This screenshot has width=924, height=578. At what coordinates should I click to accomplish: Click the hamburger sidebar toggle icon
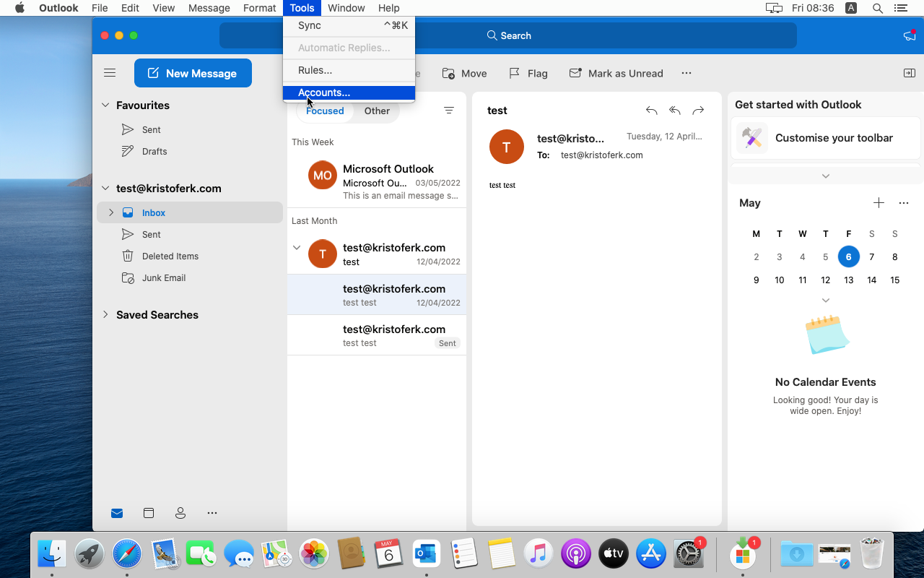coord(110,73)
